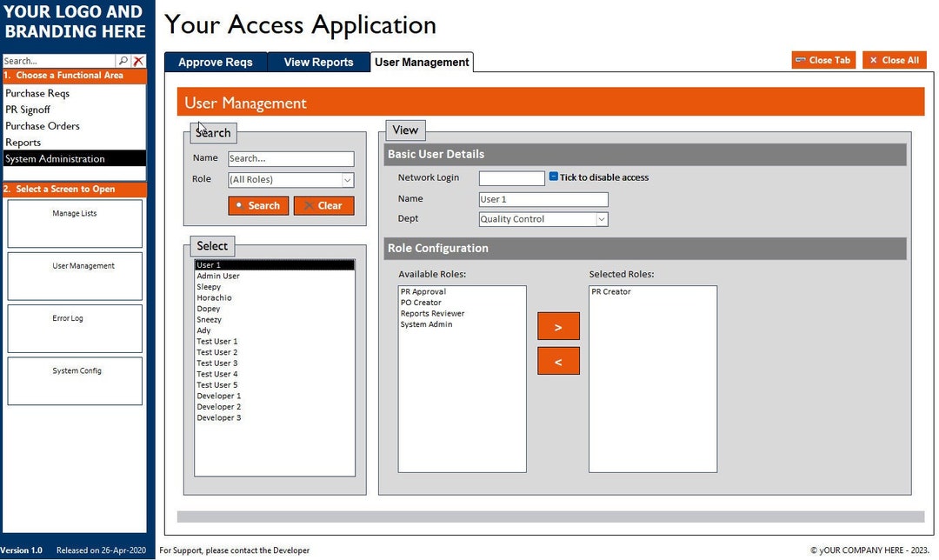The image size is (939, 560).
Task: Click the sidebar search magnifying glass icon
Action: [123, 61]
